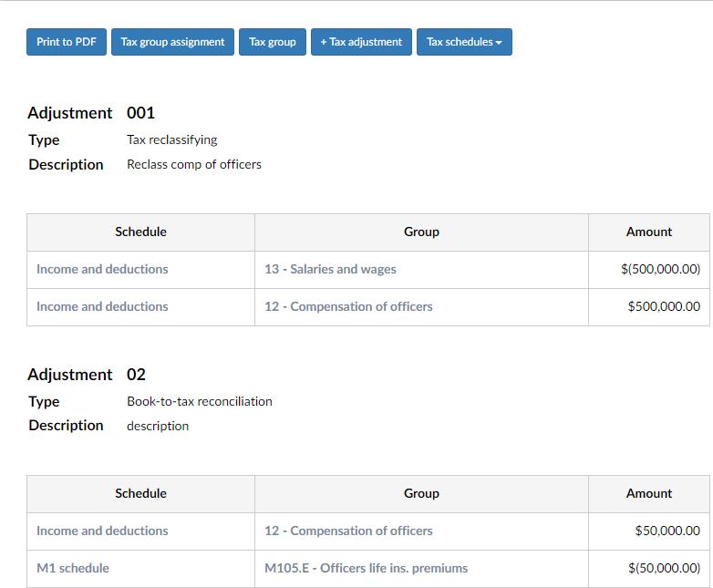Select Compensation of officers under Adjustment 02
The width and height of the screenshot is (713, 588).
348,531
